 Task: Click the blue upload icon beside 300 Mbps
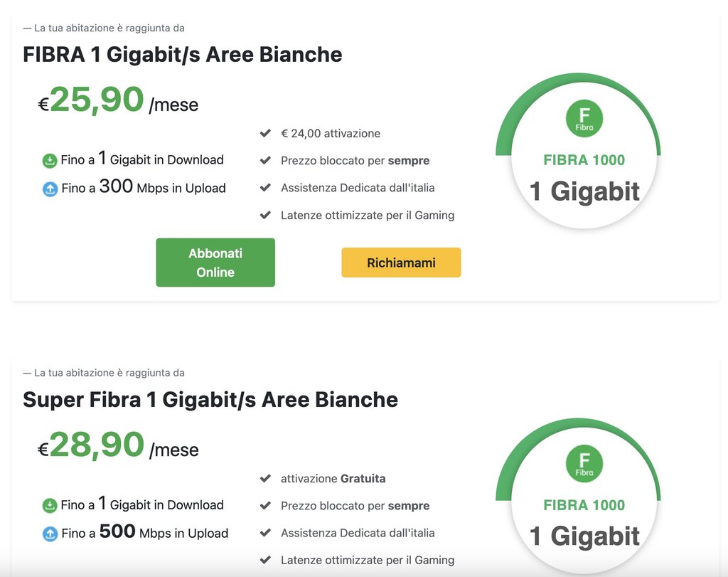click(50, 189)
